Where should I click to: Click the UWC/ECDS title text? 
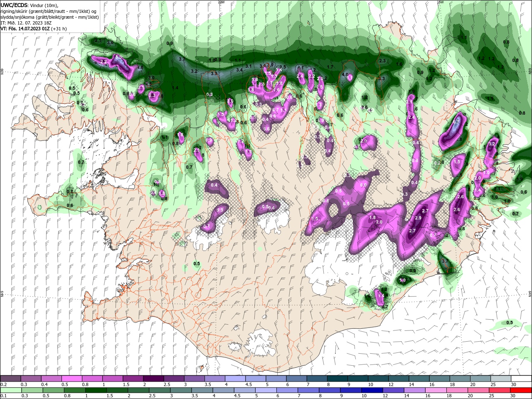(x=15, y=5)
